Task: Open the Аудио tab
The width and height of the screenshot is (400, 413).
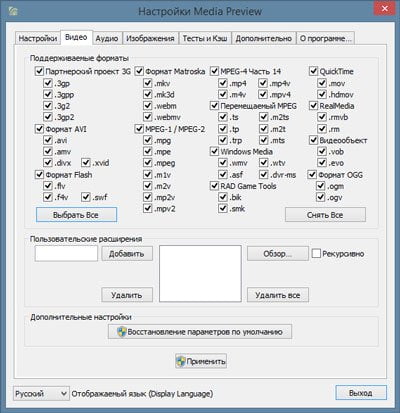Action: coord(107,38)
